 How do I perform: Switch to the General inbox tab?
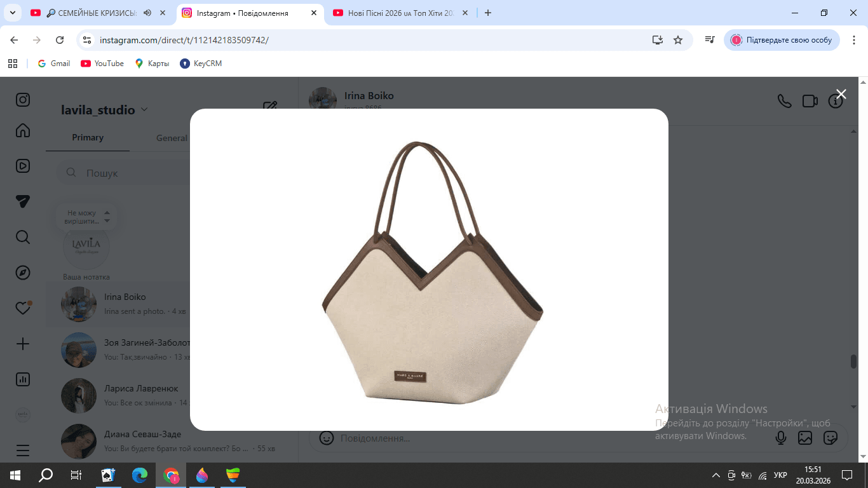pyautogui.click(x=172, y=138)
